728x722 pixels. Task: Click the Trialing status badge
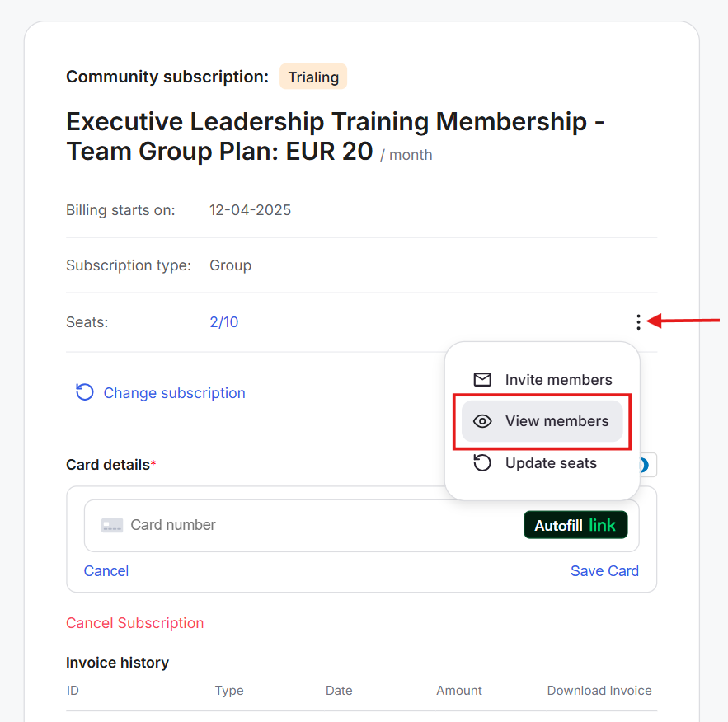pos(313,77)
